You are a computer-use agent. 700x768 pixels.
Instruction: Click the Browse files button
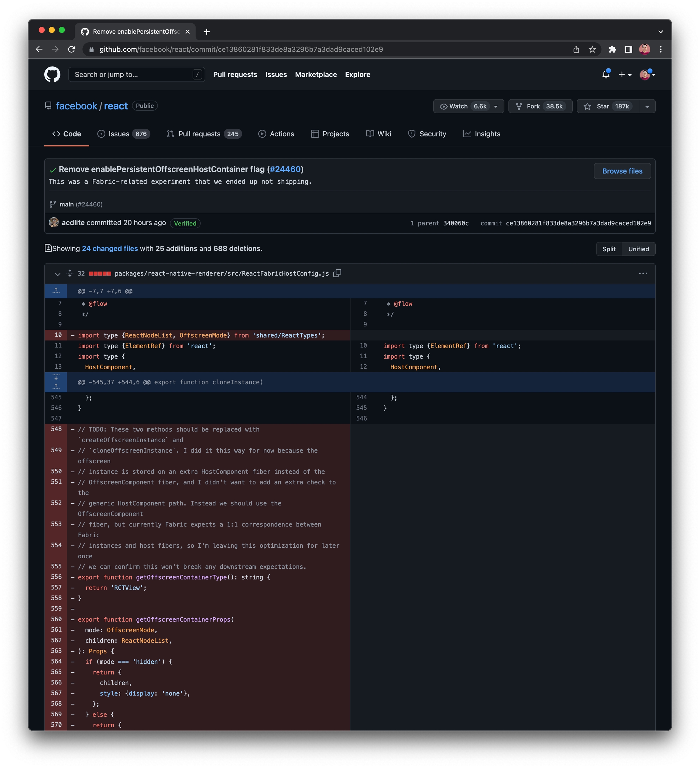click(622, 171)
